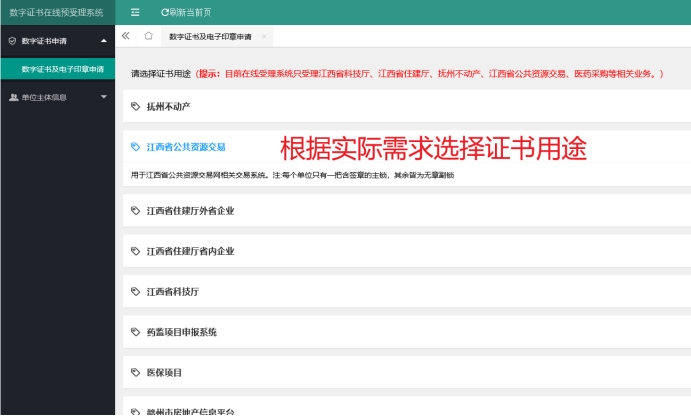Expand the 抚州不动产 certificate option

coord(168,105)
